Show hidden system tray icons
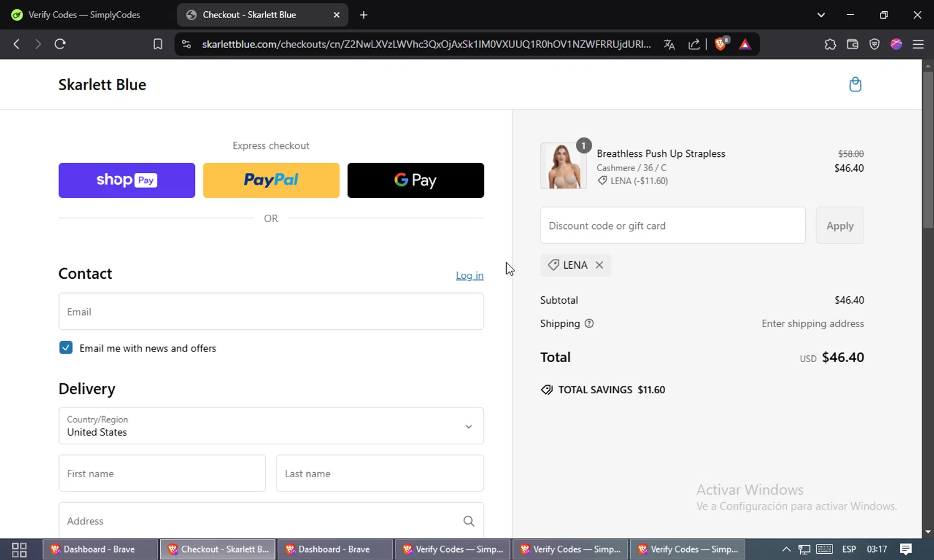This screenshot has width=934, height=560. click(786, 549)
